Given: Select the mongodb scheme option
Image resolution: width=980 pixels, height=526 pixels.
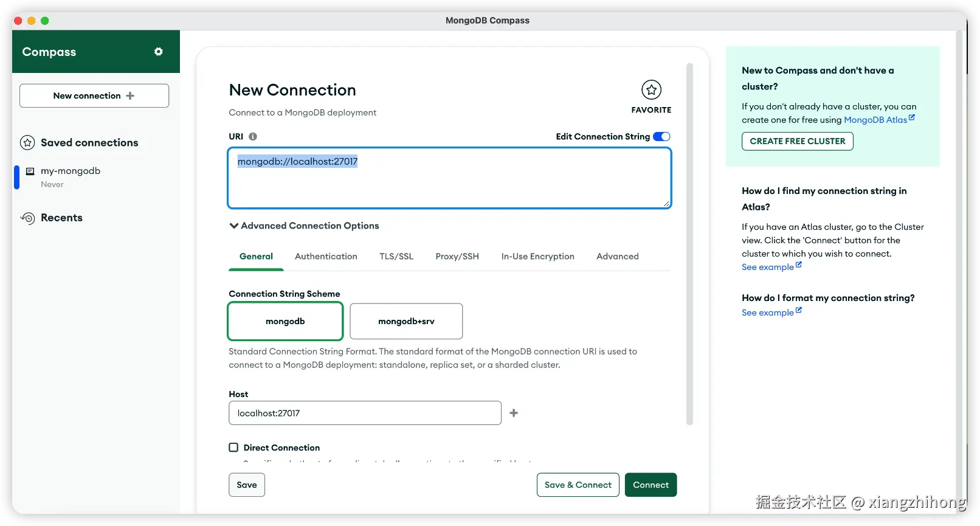Looking at the screenshot, I should [285, 321].
